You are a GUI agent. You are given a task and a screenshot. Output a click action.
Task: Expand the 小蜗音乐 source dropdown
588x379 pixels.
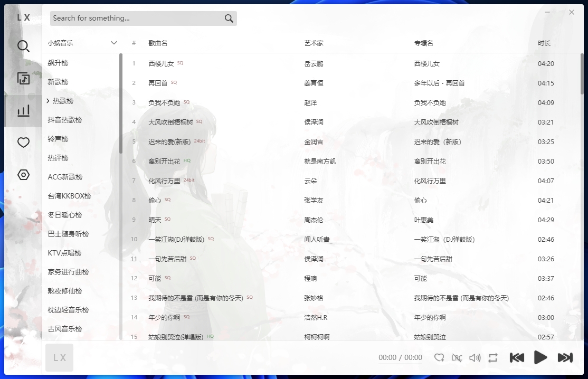(113, 43)
